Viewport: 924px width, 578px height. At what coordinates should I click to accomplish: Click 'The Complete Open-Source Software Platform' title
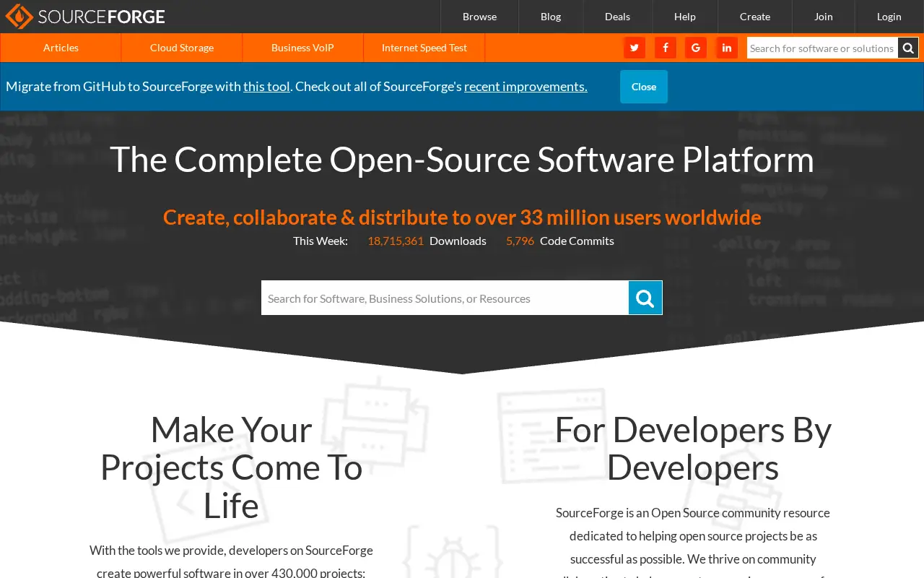(462, 160)
